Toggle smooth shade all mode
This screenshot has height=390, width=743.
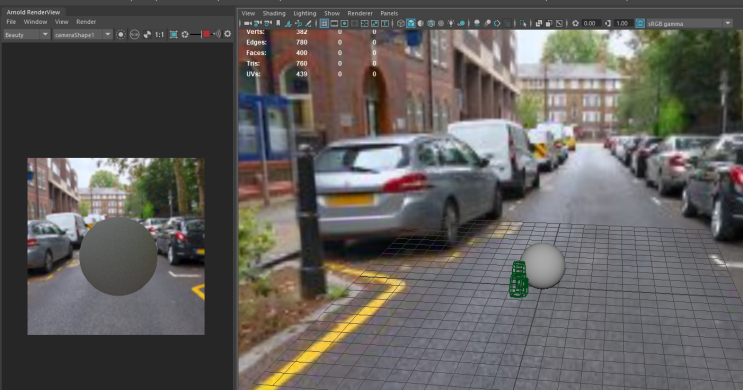click(x=410, y=23)
